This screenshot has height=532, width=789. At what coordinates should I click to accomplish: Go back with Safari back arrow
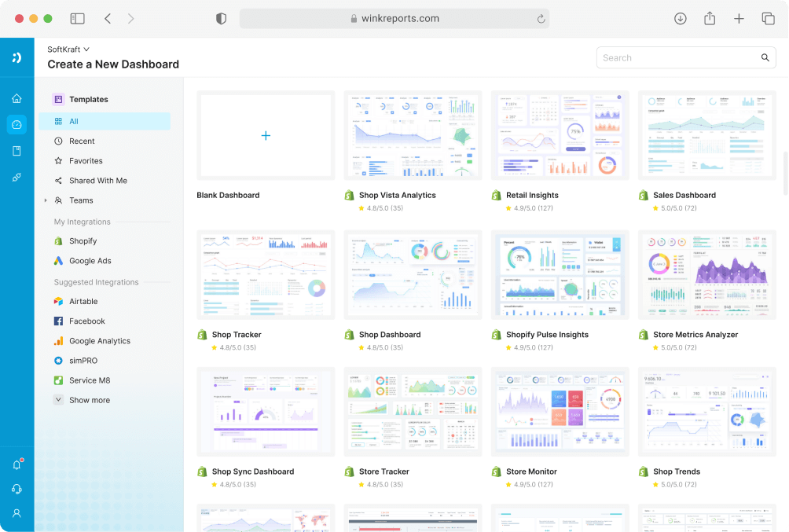pos(108,19)
